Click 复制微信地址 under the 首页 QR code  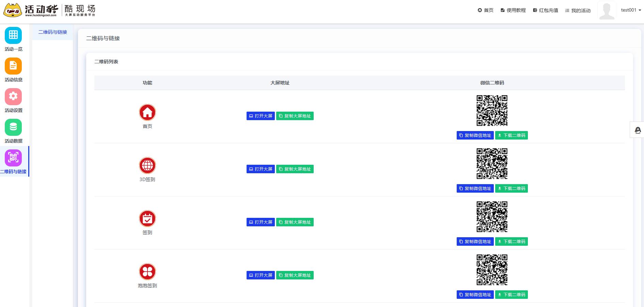475,135
